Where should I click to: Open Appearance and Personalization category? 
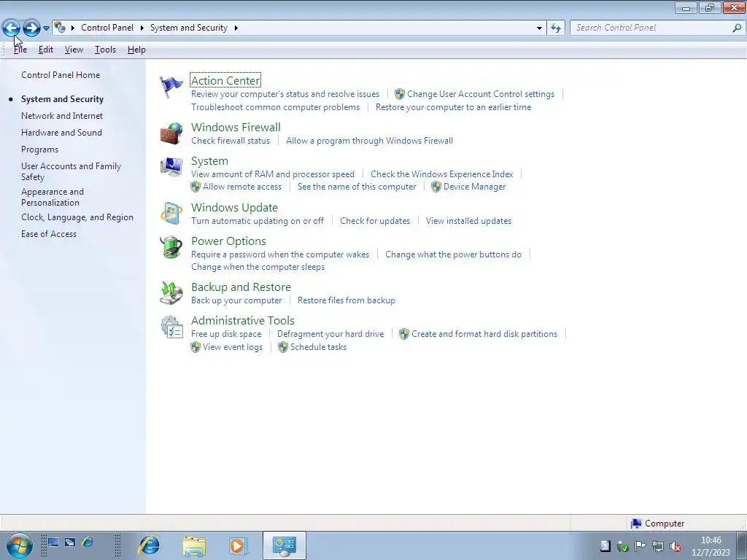tap(53, 197)
